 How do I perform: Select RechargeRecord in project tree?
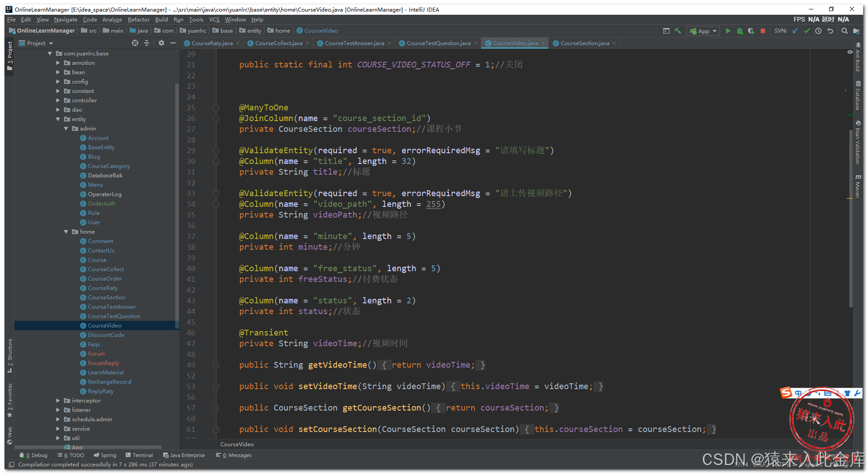coord(110,382)
